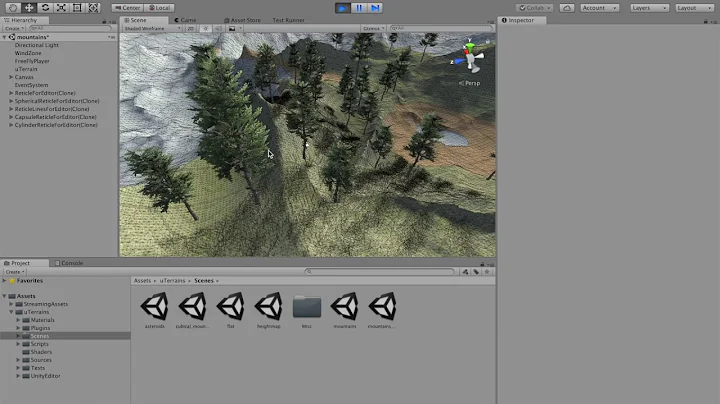Open the Test Runner tab
The image size is (720, 404).
(x=288, y=20)
